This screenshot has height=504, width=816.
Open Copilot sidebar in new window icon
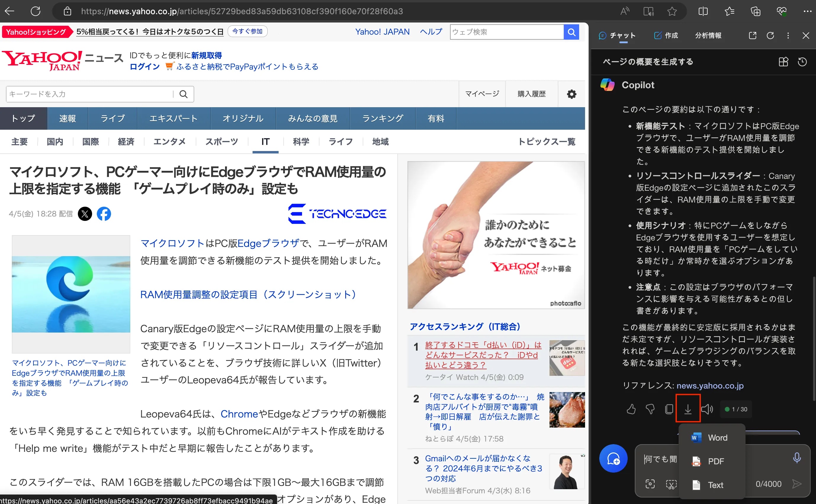click(752, 35)
